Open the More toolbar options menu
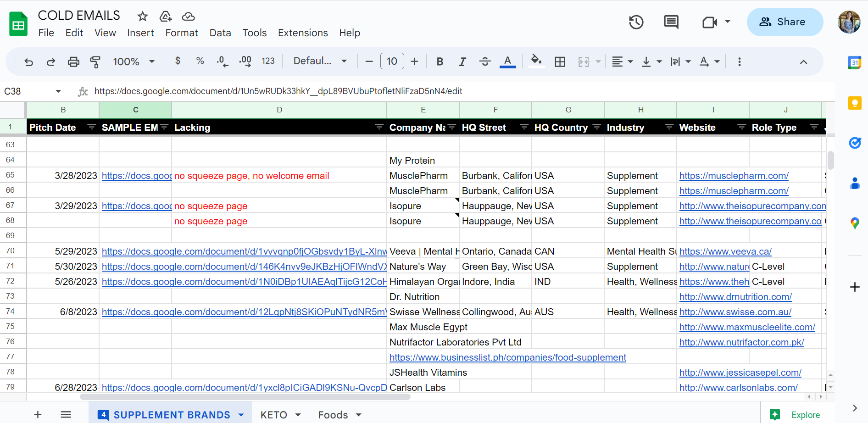 coord(739,61)
